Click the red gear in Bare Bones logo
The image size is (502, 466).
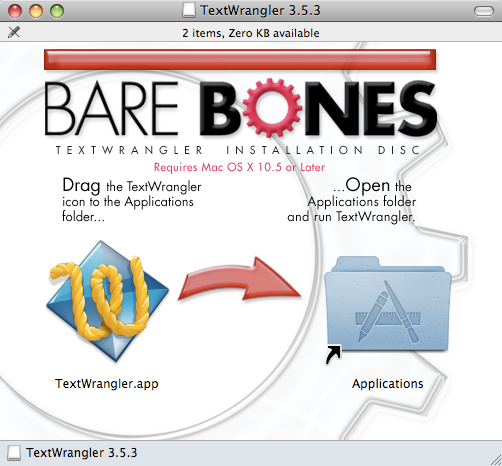tap(272, 108)
